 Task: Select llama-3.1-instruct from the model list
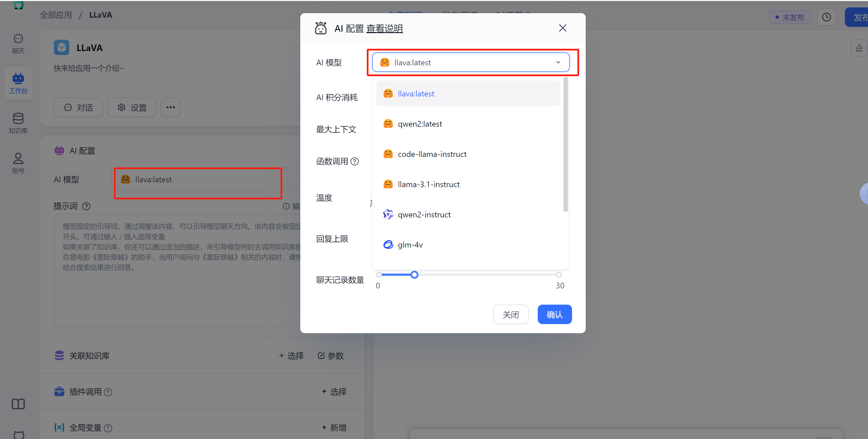coord(468,184)
